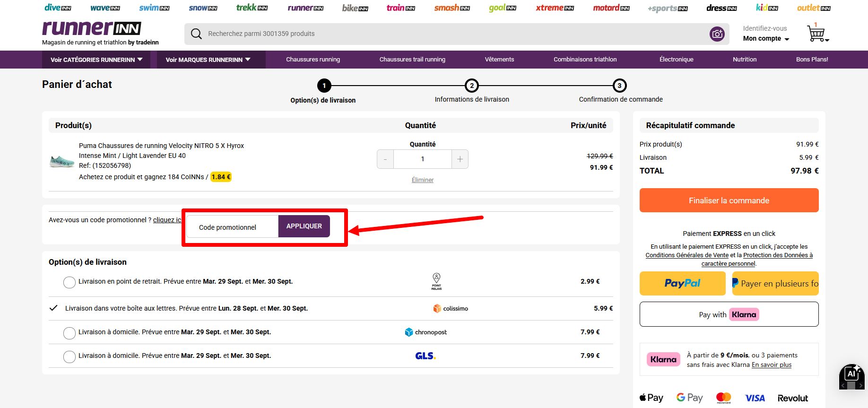The image size is (868, 408).
Task: Focus the Code promotionnel input field
Action: tap(233, 227)
